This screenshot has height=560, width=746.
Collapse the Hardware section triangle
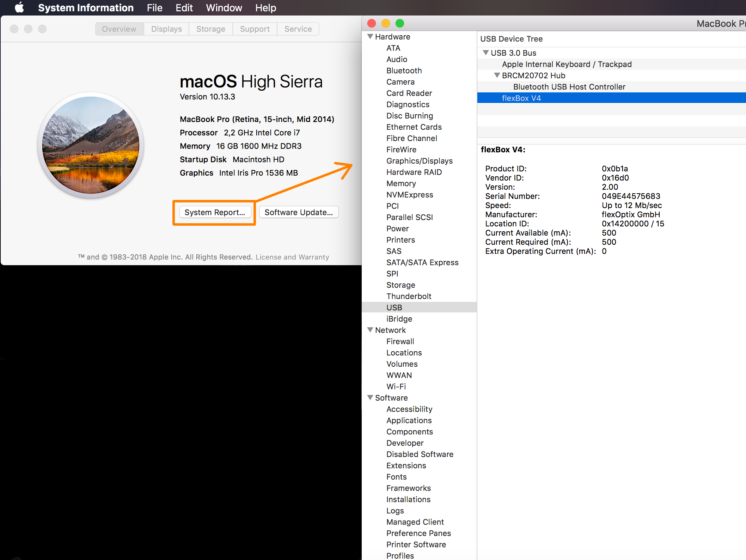370,36
